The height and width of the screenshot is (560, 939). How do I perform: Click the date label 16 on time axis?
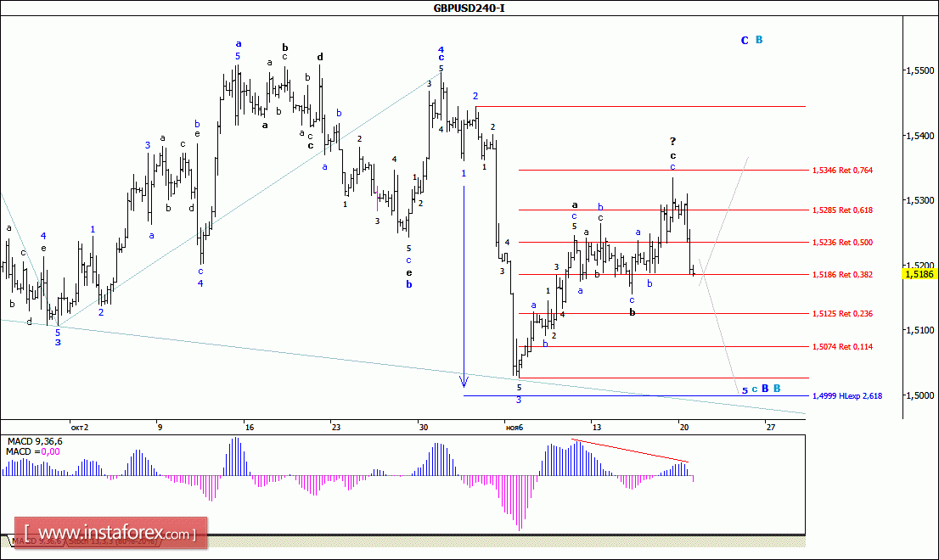coord(250,427)
